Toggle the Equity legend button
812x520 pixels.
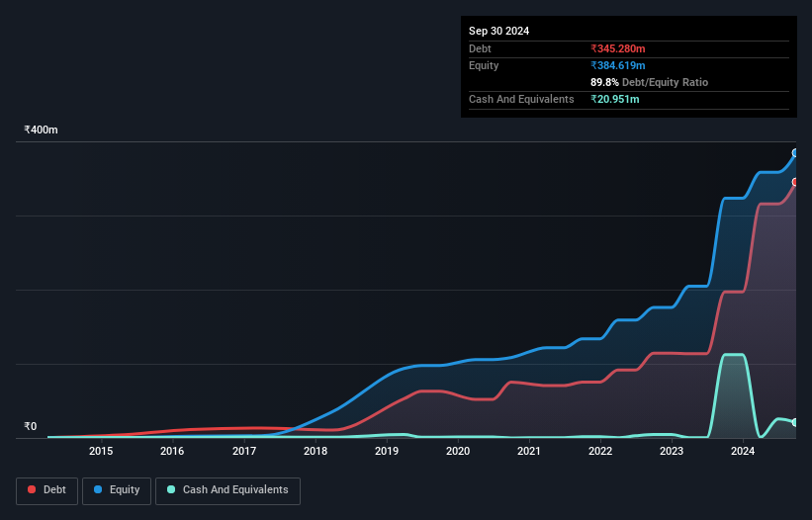pyautogui.click(x=117, y=490)
